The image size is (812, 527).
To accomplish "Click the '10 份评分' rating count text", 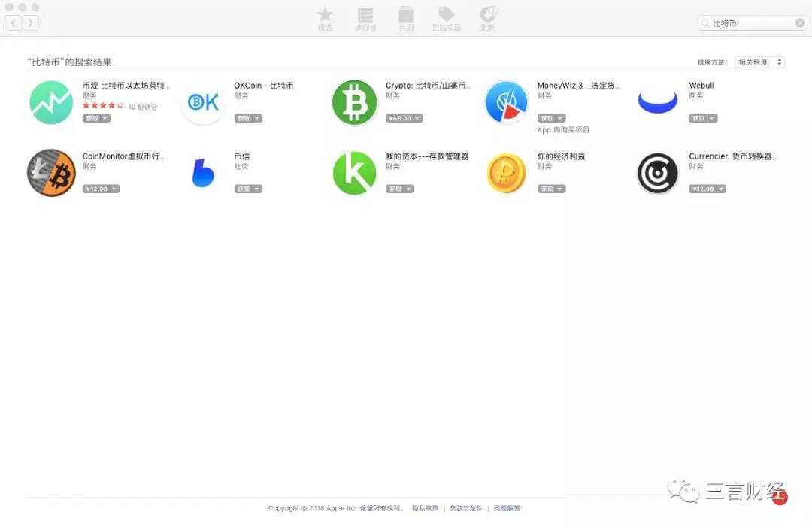I will click(x=143, y=108).
